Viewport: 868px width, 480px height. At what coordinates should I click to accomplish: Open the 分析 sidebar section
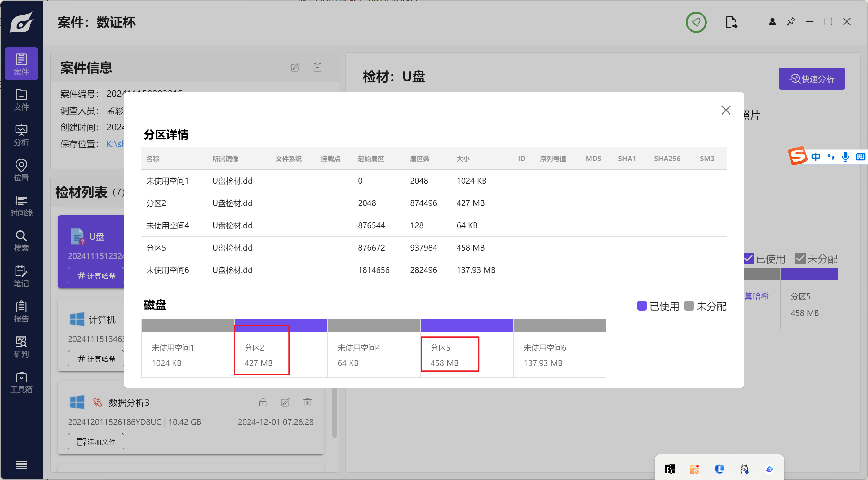[x=21, y=135]
